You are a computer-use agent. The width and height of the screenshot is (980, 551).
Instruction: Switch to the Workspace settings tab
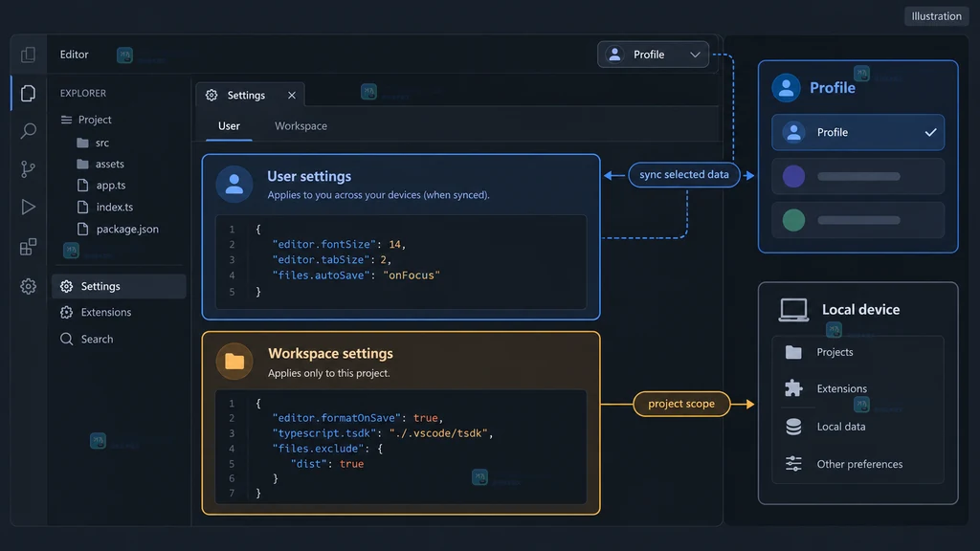(301, 126)
